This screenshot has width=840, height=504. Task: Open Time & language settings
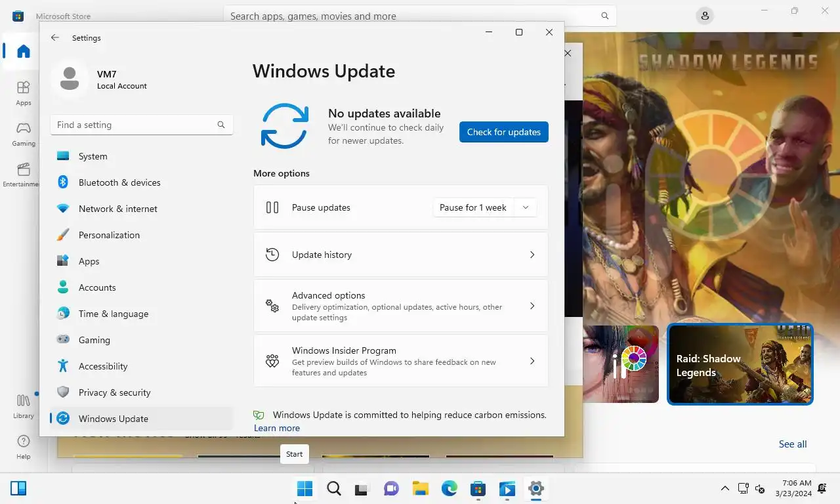tap(141, 314)
